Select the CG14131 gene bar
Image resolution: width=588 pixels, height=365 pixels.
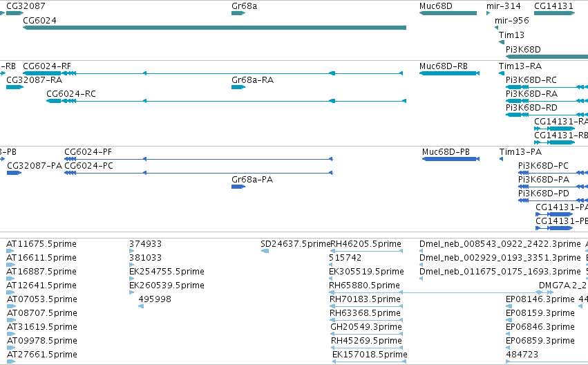click(x=554, y=13)
